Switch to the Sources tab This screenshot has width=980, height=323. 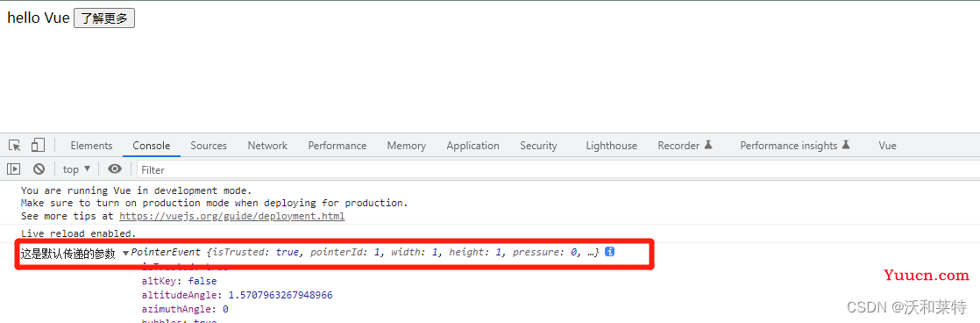click(x=208, y=145)
